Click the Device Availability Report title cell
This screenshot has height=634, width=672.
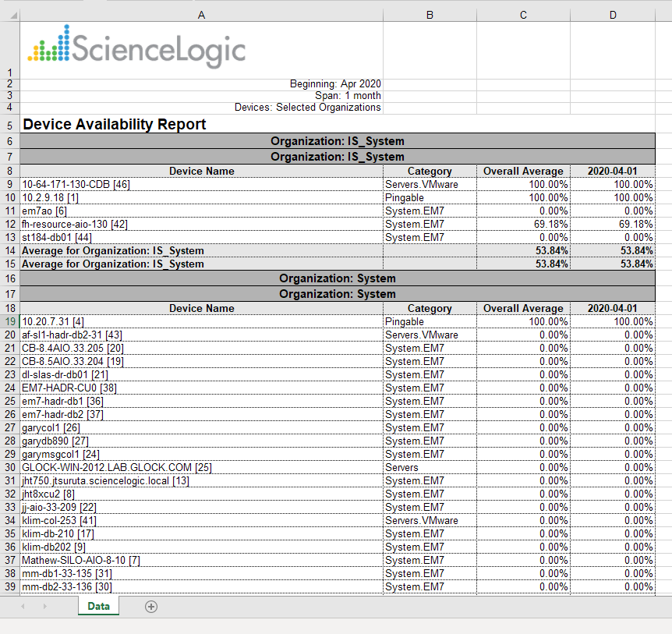(x=115, y=125)
